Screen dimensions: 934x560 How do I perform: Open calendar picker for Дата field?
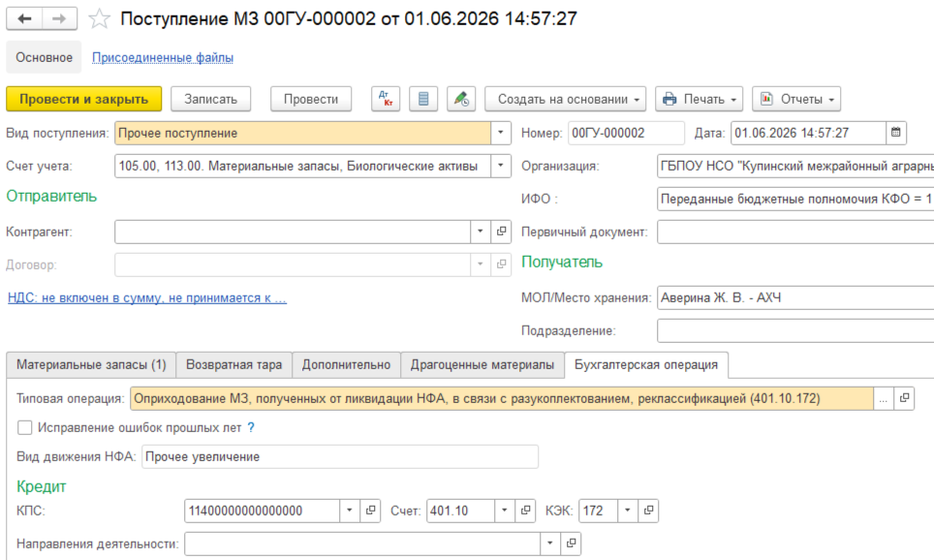(896, 133)
